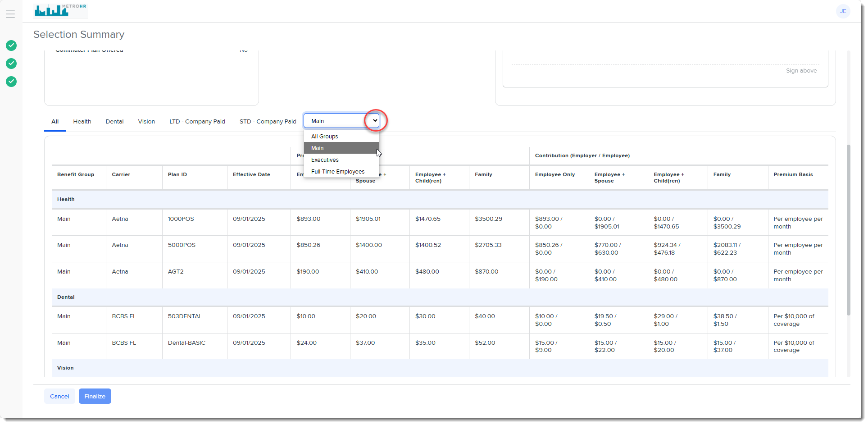Click the signature box above Sign above
This screenshot has height=425, width=868.
pos(665,58)
